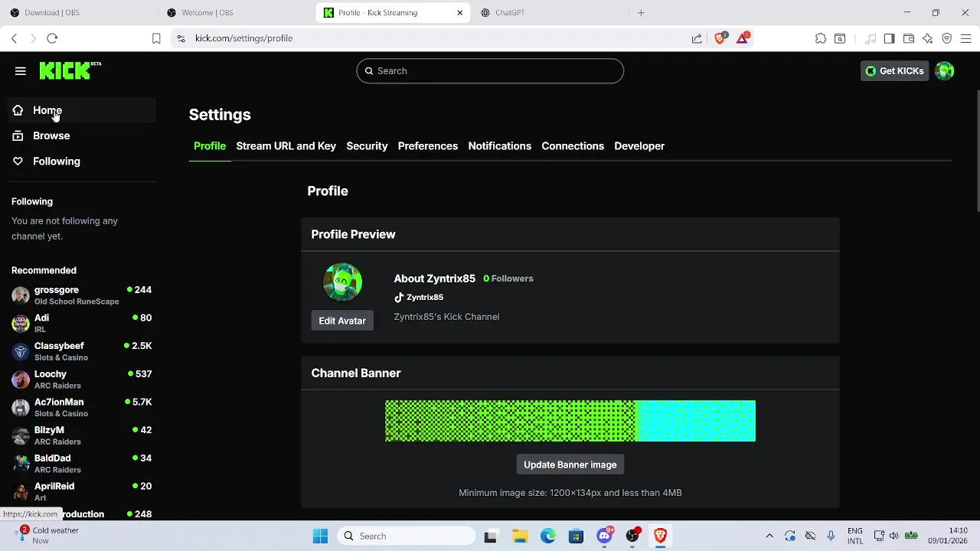980x551 pixels.
Task: Show hidden system tray icons chevron
Action: [769, 536]
